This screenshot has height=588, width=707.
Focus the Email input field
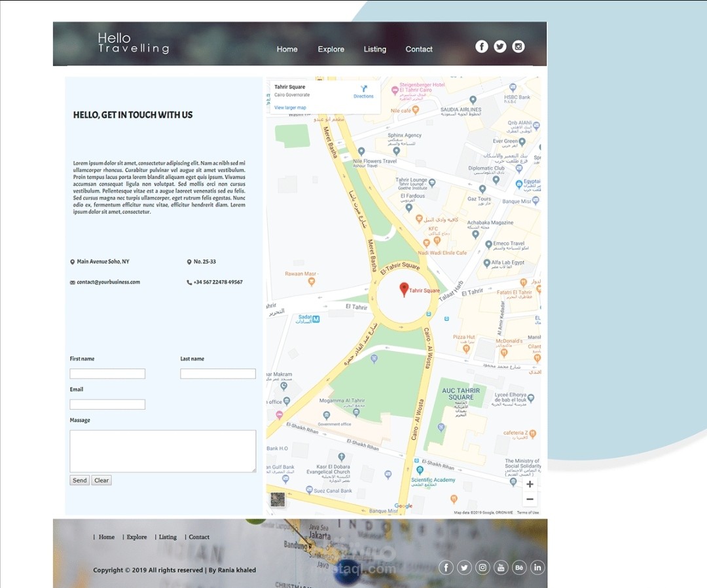tap(107, 405)
